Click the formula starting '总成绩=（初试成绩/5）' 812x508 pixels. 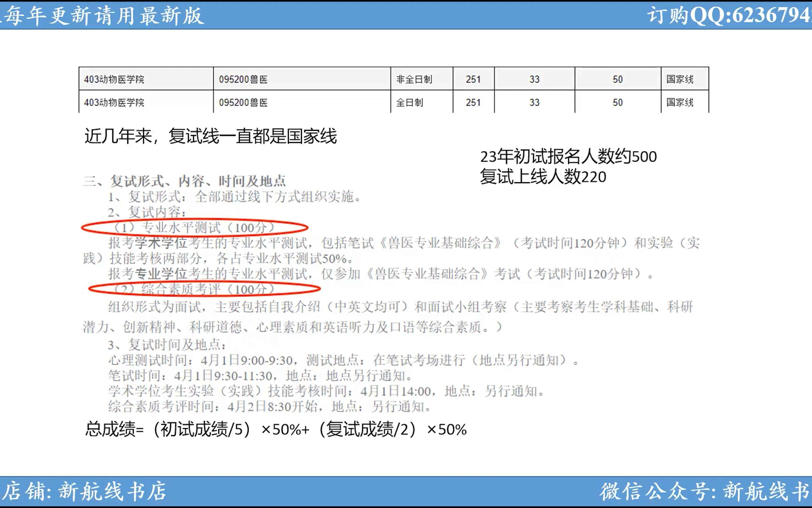(x=276, y=430)
